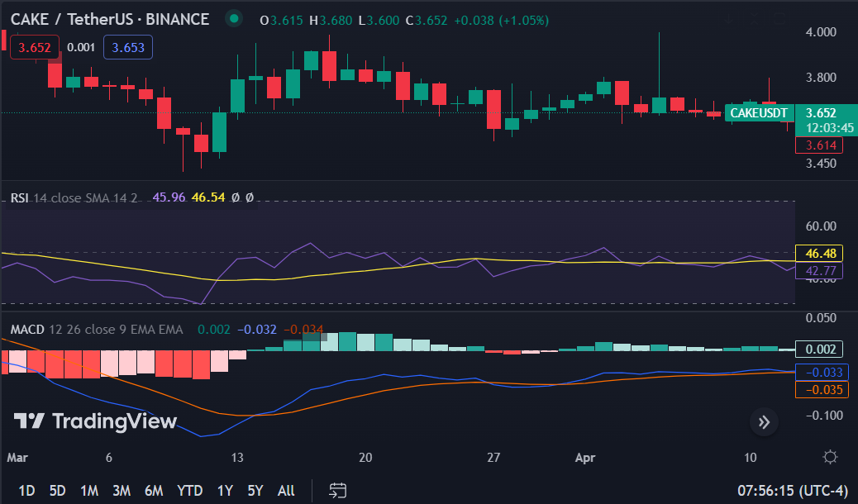
Task: Click the red sell price 3.652 button
Action: 35,48
